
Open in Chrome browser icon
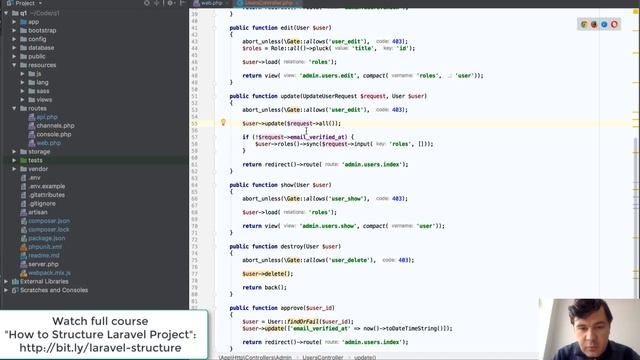coord(584,24)
